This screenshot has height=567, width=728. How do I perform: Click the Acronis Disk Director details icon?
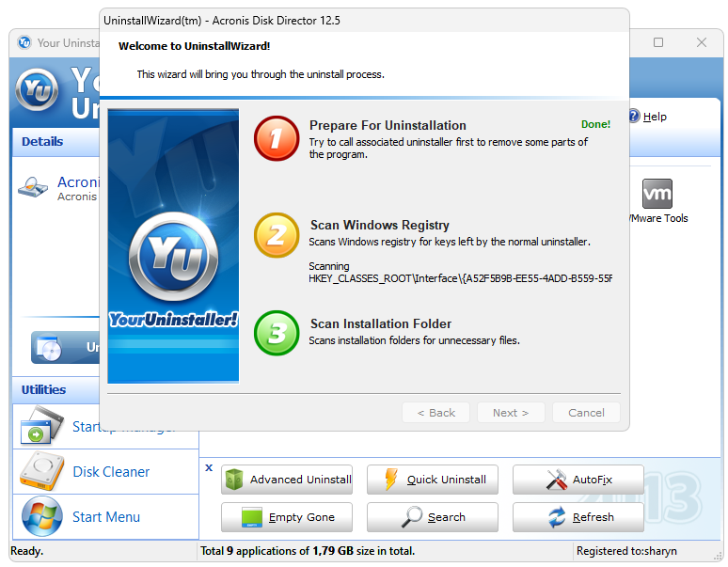pos(33,187)
